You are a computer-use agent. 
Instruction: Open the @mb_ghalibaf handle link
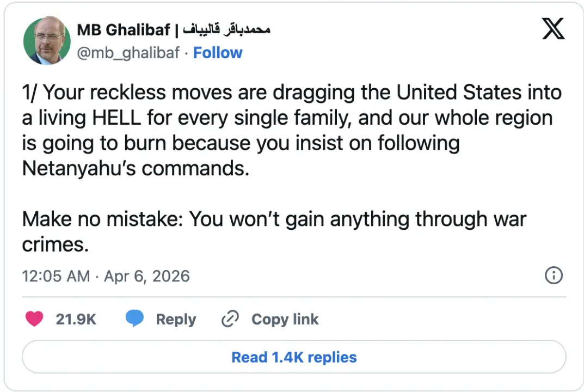(128, 53)
